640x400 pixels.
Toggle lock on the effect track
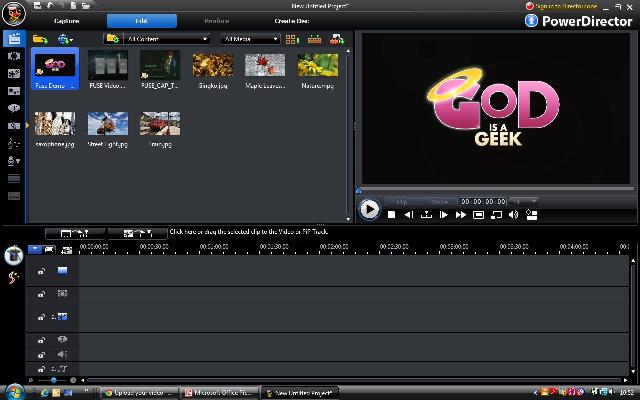click(41, 294)
